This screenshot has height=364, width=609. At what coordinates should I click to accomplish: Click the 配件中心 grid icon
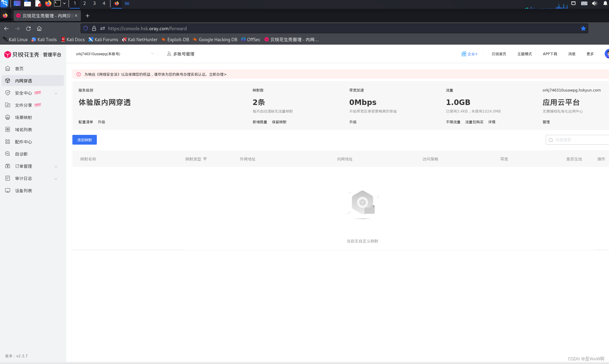click(x=8, y=142)
